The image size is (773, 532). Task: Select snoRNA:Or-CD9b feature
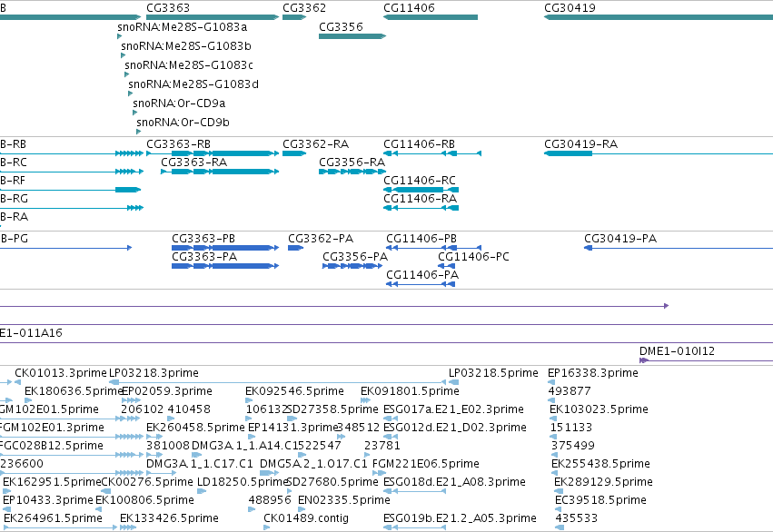coord(183,123)
